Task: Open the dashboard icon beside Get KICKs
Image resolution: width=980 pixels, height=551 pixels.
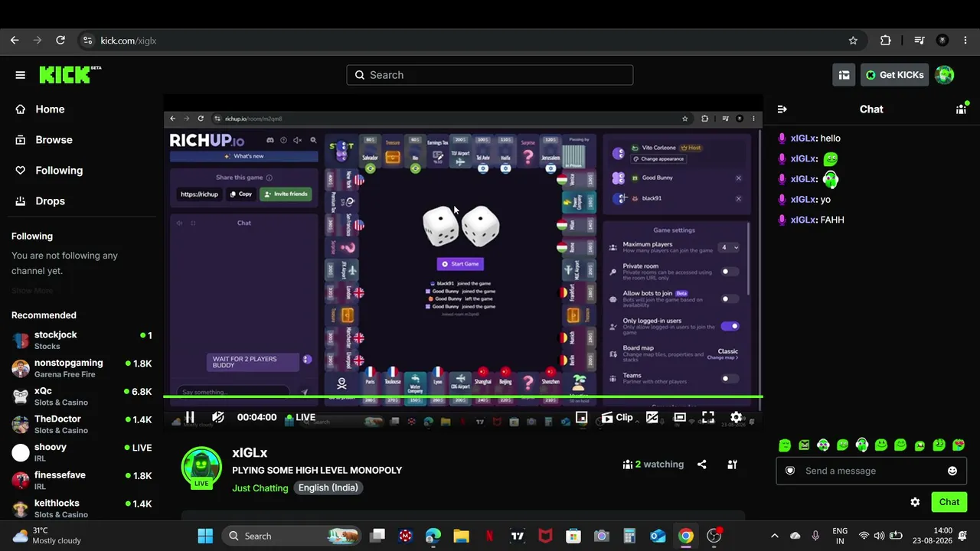Action: coord(844,75)
